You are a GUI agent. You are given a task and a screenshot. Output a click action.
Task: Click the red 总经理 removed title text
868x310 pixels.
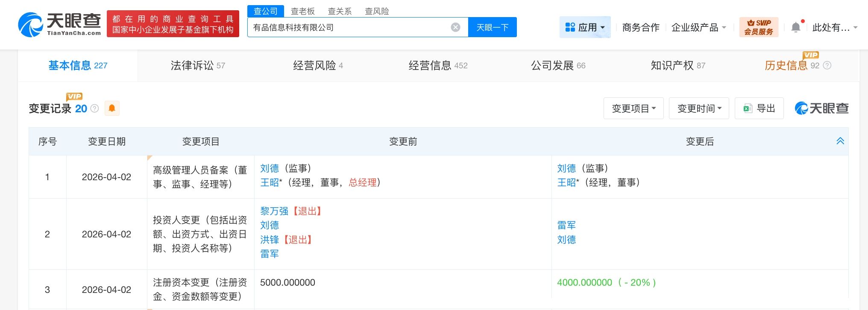pos(363,183)
